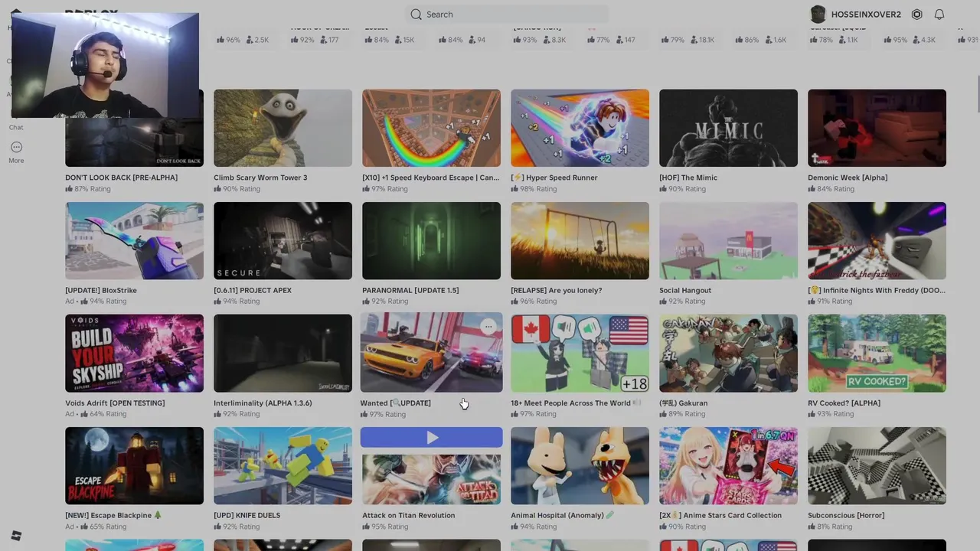
Task: Open the Wanted orange car thumbnail
Action: (x=431, y=352)
